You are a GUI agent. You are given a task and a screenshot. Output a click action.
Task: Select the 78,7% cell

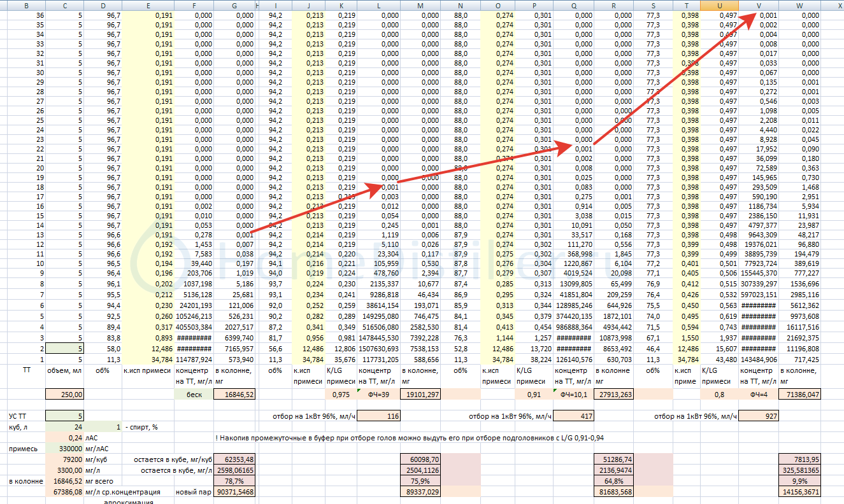pos(234,481)
